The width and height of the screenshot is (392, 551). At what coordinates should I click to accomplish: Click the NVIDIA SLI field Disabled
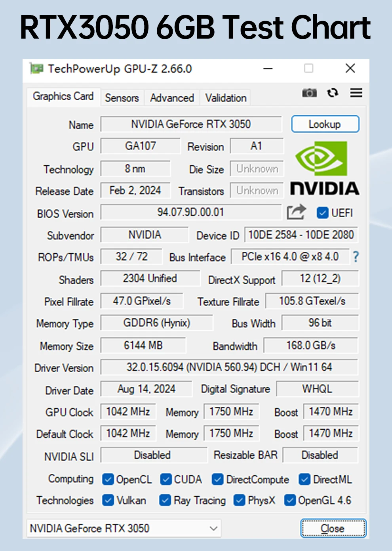tap(154, 455)
